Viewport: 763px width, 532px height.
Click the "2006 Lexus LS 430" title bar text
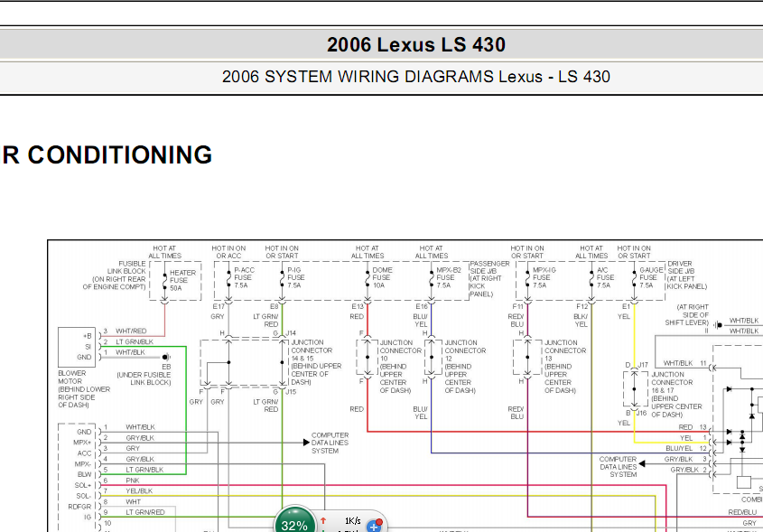pyautogui.click(x=416, y=45)
